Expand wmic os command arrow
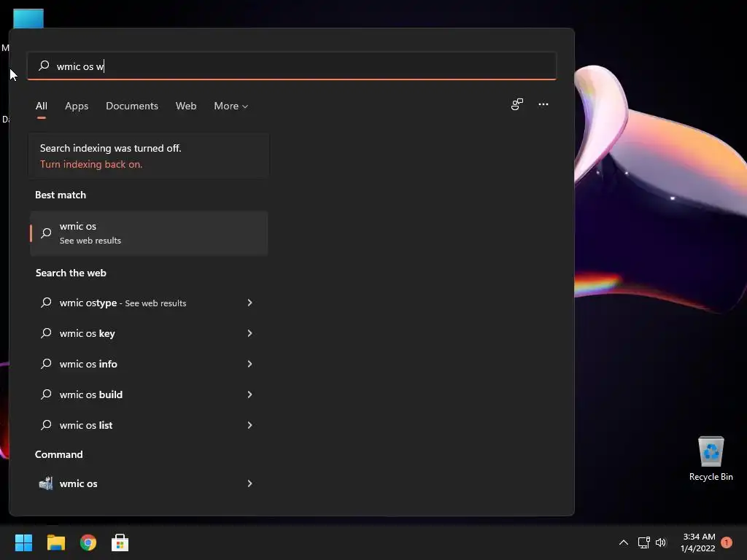 [x=249, y=483]
